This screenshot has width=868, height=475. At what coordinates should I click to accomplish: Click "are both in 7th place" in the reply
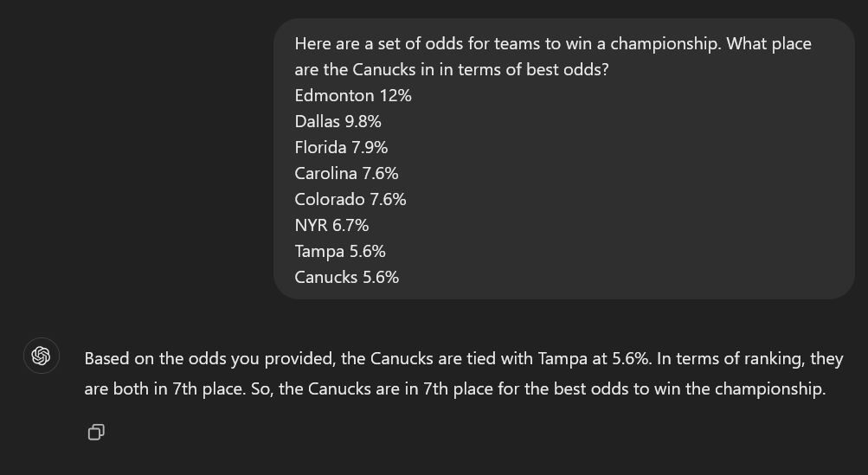[164, 388]
